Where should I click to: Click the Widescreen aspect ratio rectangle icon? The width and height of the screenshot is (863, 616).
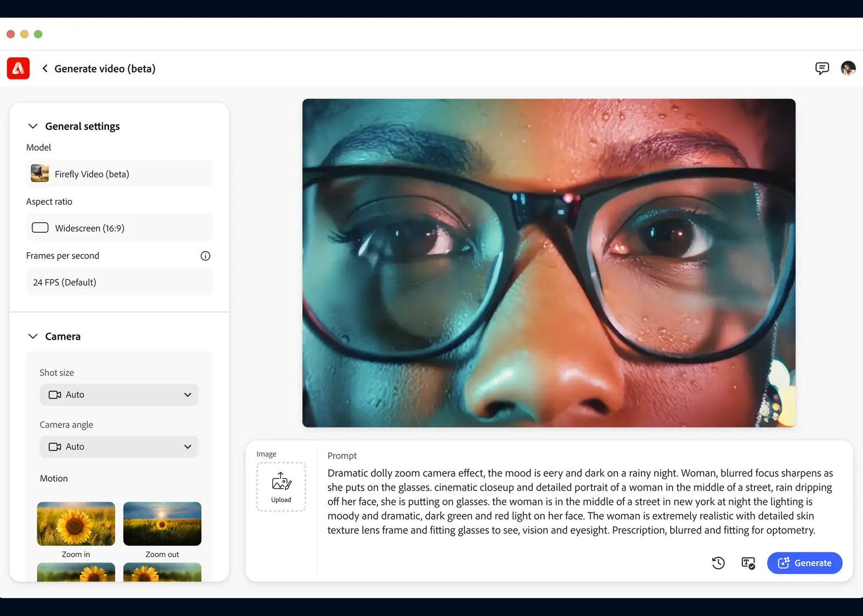[x=40, y=228]
